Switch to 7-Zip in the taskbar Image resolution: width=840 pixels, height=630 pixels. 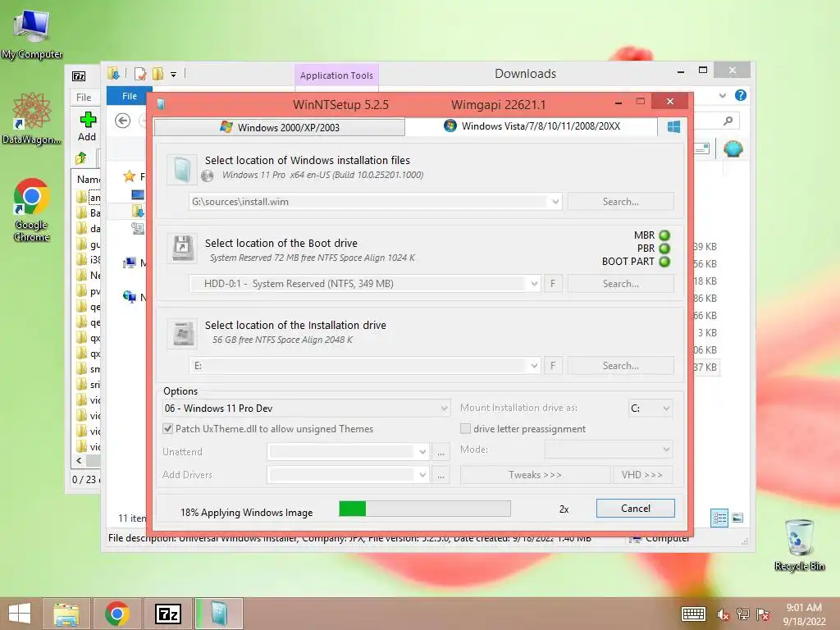pyautogui.click(x=167, y=614)
